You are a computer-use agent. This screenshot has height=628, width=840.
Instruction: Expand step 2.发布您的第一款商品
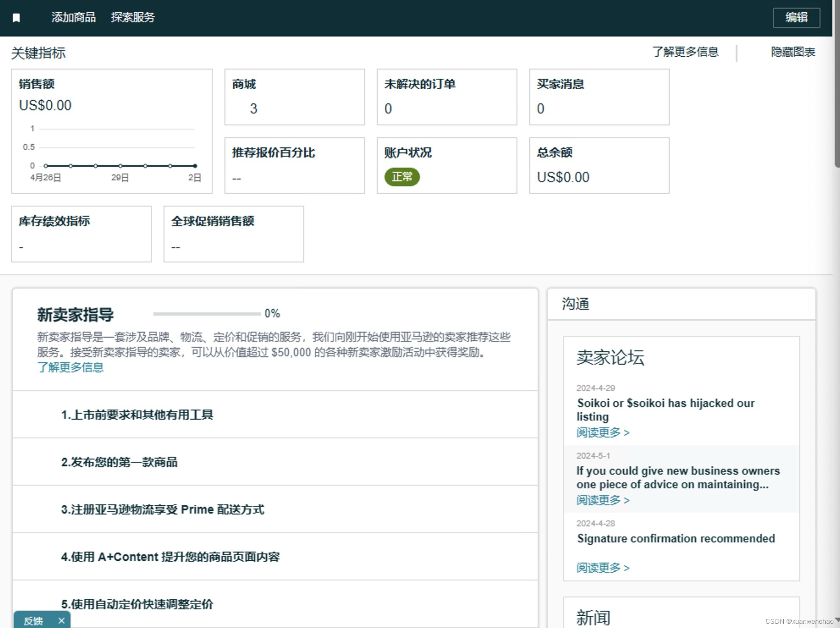point(119,462)
